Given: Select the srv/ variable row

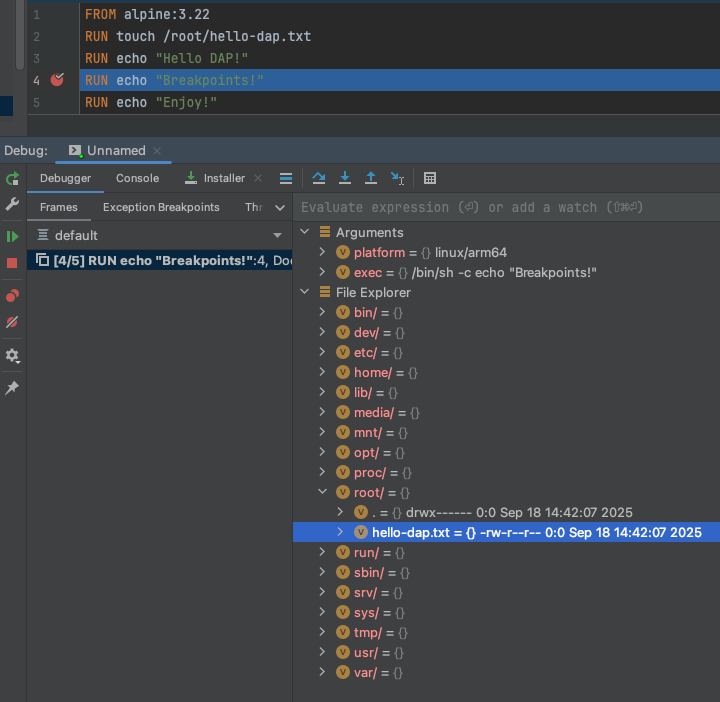Looking at the screenshot, I should [506, 592].
